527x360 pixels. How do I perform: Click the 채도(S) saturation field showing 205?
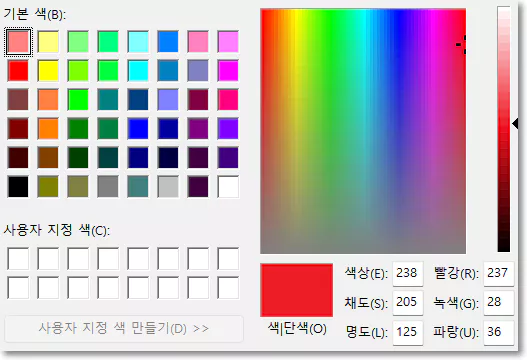point(408,303)
